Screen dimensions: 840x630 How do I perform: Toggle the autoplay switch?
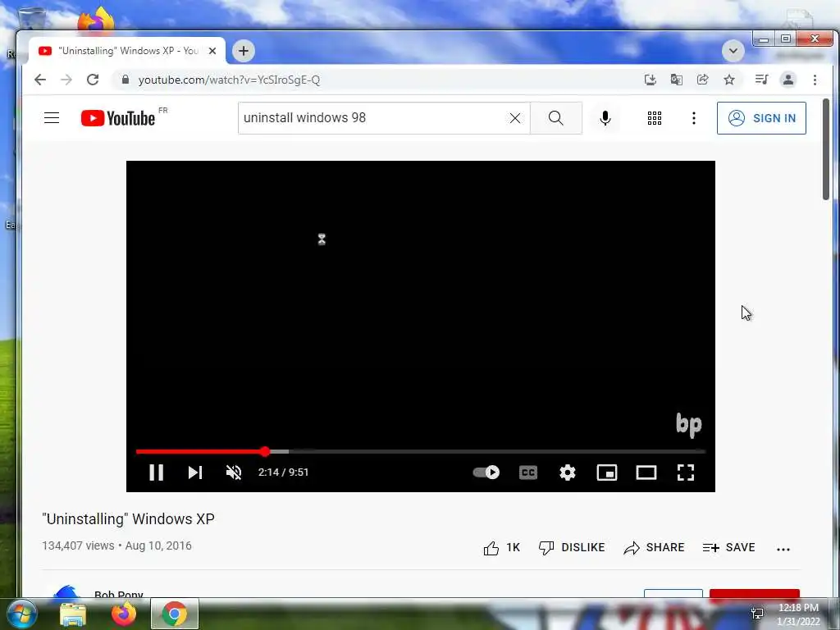[486, 472]
